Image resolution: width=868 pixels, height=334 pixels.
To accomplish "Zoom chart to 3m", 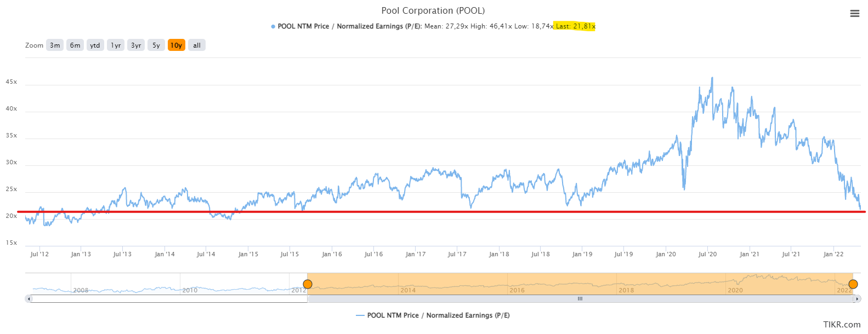I will [55, 45].
